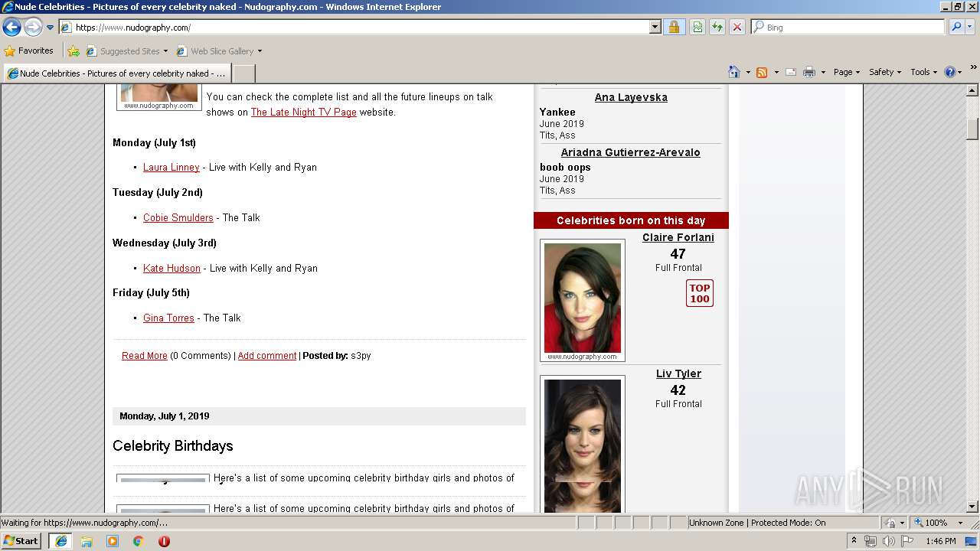Screen dimensions: 980x551
Task: Add to Favorites Bar icon
Action: 73,51
